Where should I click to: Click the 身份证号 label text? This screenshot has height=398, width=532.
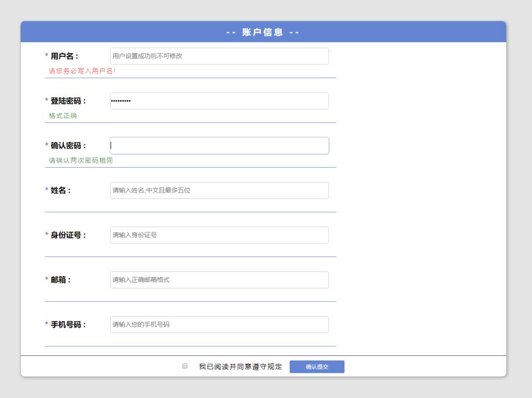pyautogui.click(x=68, y=235)
